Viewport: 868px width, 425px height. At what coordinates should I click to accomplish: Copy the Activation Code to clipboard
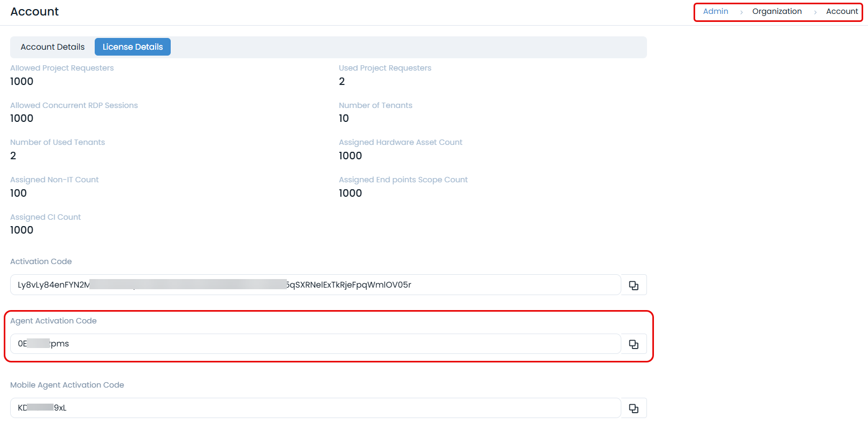tap(634, 285)
